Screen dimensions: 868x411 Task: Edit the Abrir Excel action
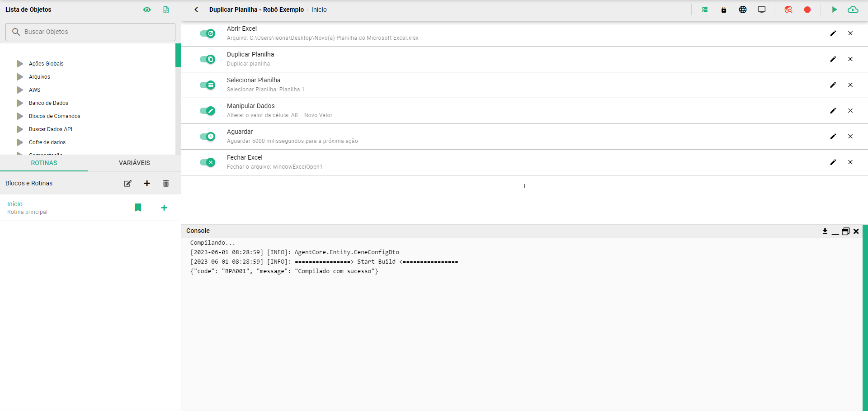[x=833, y=33]
